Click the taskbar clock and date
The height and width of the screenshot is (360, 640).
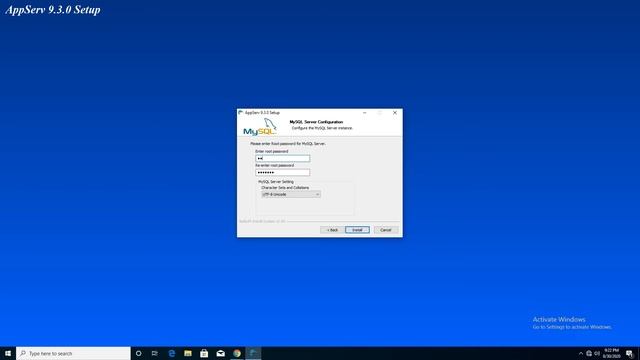click(611, 353)
